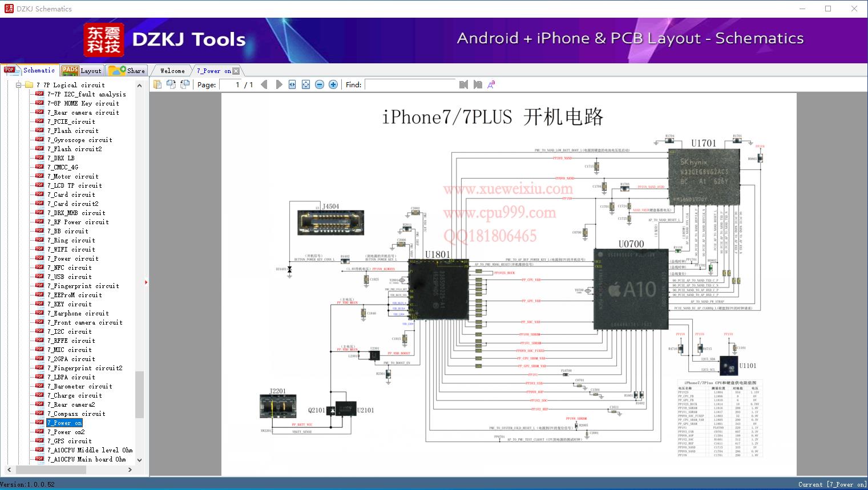Image resolution: width=868 pixels, height=490 pixels.
Task: Open 7_Barometer circuit schematic
Action: click(80, 386)
